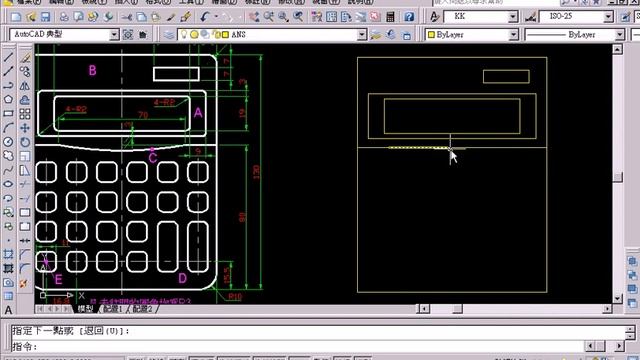640x360 pixels.
Task: Click the horizontal scrollbar left arrow
Action: tap(424, 309)
